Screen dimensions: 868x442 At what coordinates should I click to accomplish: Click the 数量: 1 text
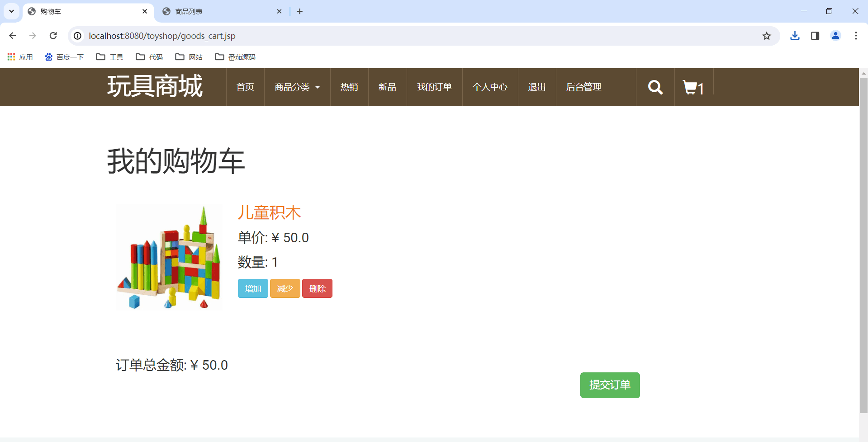click(258, 262)
